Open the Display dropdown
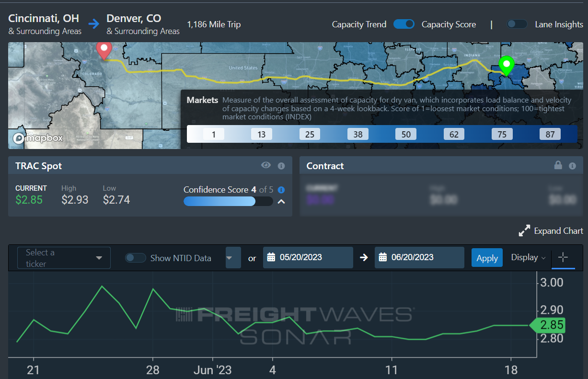The image size is (588, 379). click(x=528, y=257)
